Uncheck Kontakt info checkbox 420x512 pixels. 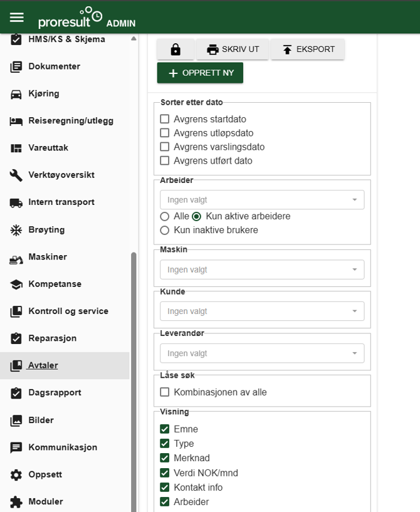tap(165, 488)
